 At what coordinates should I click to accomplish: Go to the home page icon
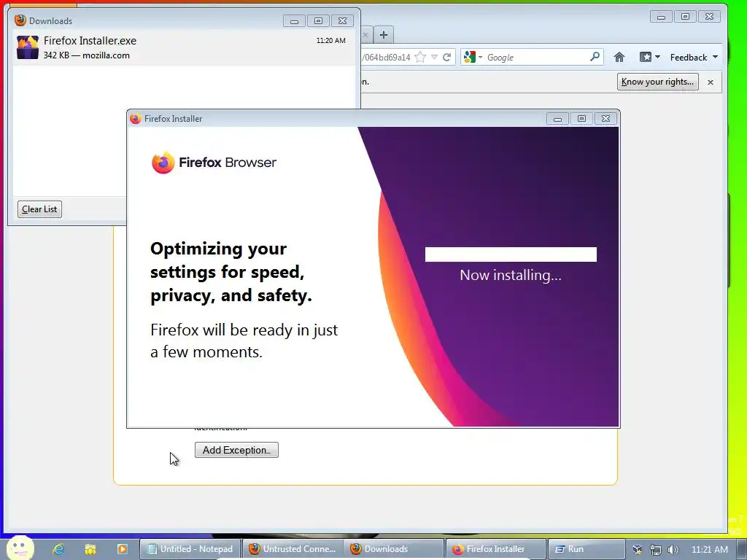619,57
